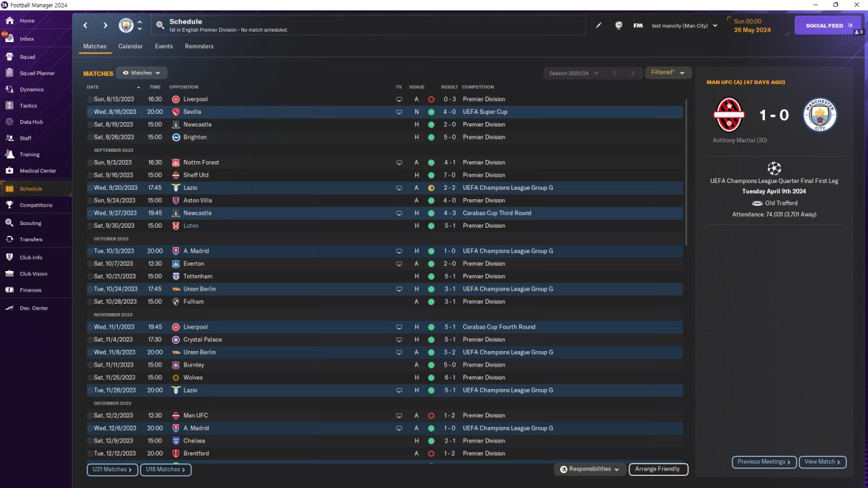The image size is (868, 488).
Task: Click the Man UFC crest in match panel
Action: point(730,115)
